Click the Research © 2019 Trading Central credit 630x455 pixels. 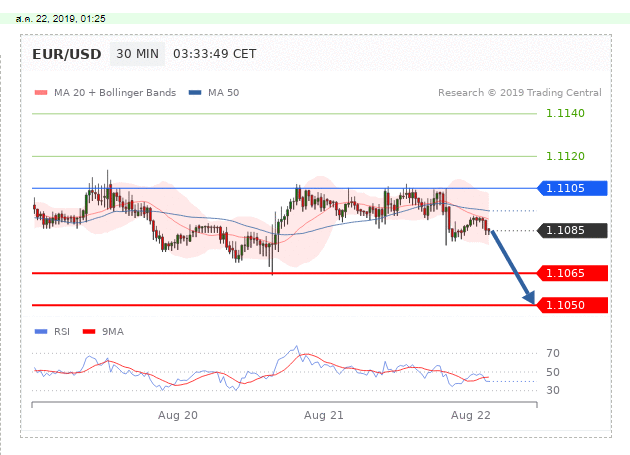click(x=520, y=93)
